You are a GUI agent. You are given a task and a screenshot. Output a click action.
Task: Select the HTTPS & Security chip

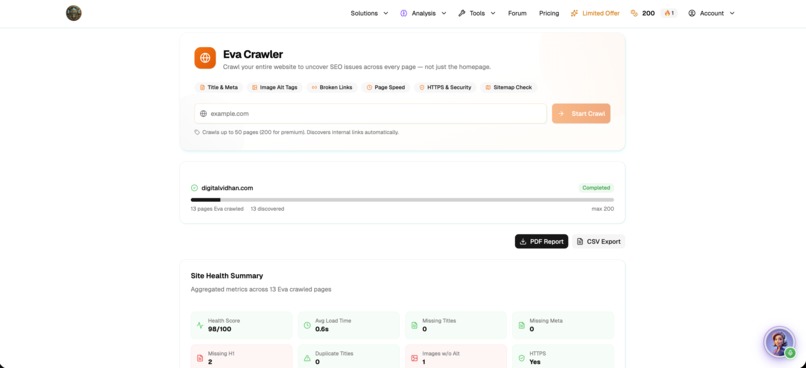445,87
